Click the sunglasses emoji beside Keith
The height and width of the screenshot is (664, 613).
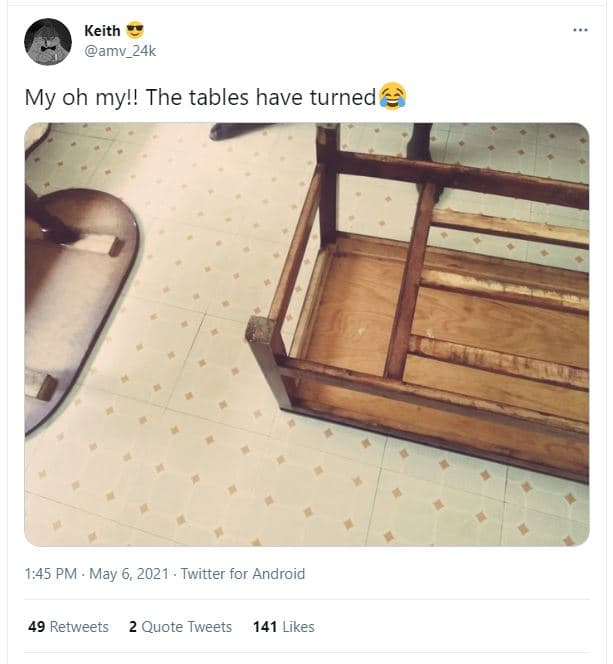point(135,32)
